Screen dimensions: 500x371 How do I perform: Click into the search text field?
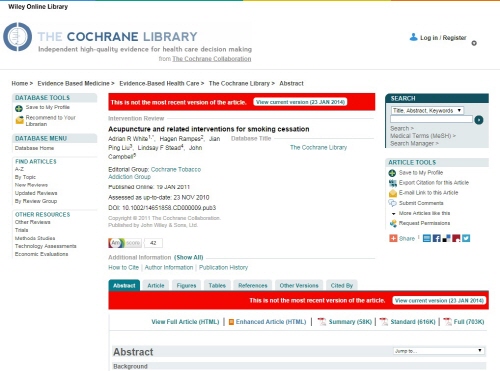(x=432, y=119)
